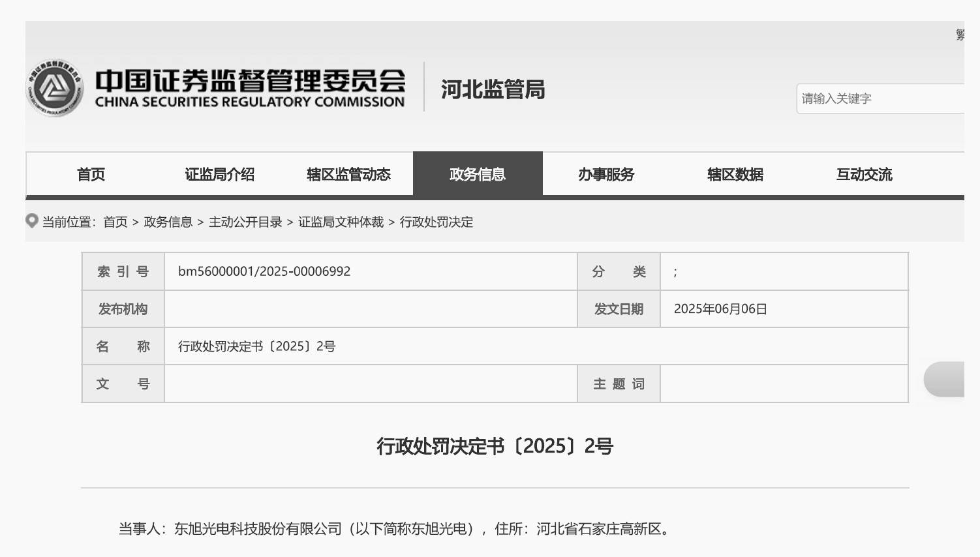980x557 pixels.
Task: Click the 河北监管局 header title
Action: [493, 89]
